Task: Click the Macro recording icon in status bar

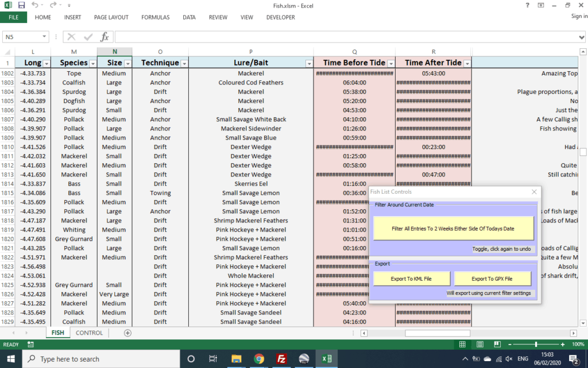Action: click(30, 344)
